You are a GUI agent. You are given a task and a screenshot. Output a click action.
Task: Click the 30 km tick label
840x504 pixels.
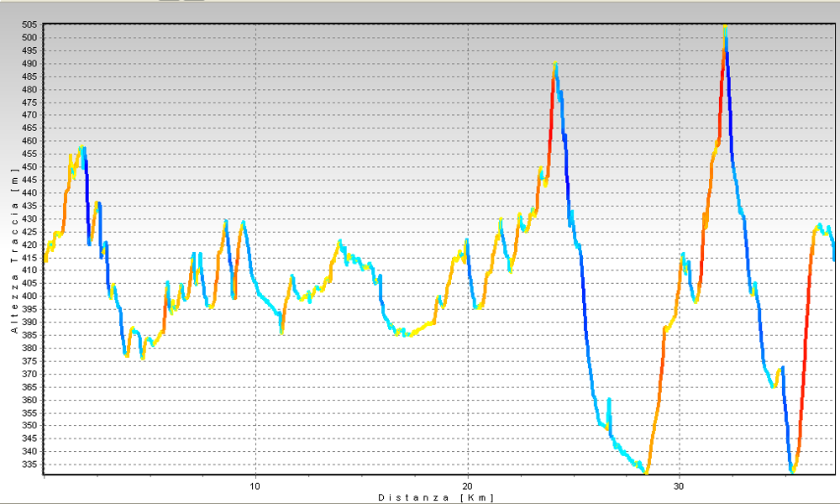click(x=679, y=486)
